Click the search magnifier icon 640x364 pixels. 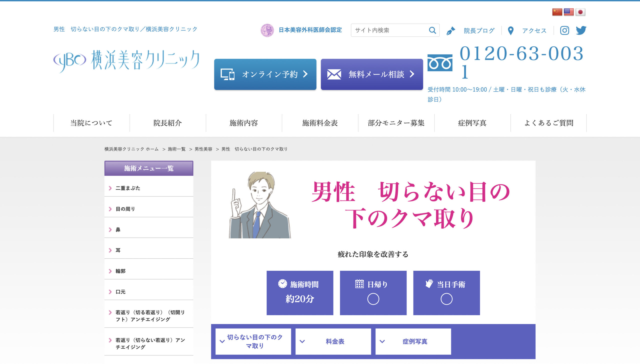pyautogui.click(x=432, y=30)
